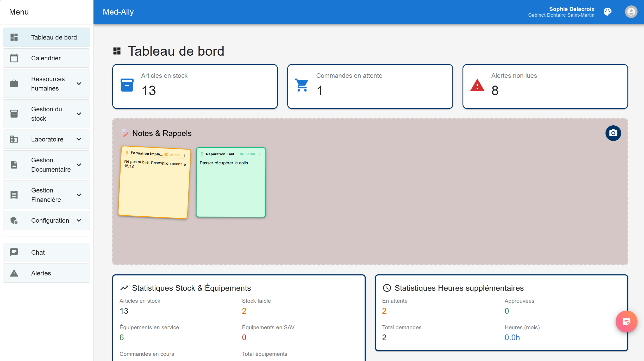Select the Laboratoire menu entry
Screen dimensions: 644x361
(x=46, y=139)
